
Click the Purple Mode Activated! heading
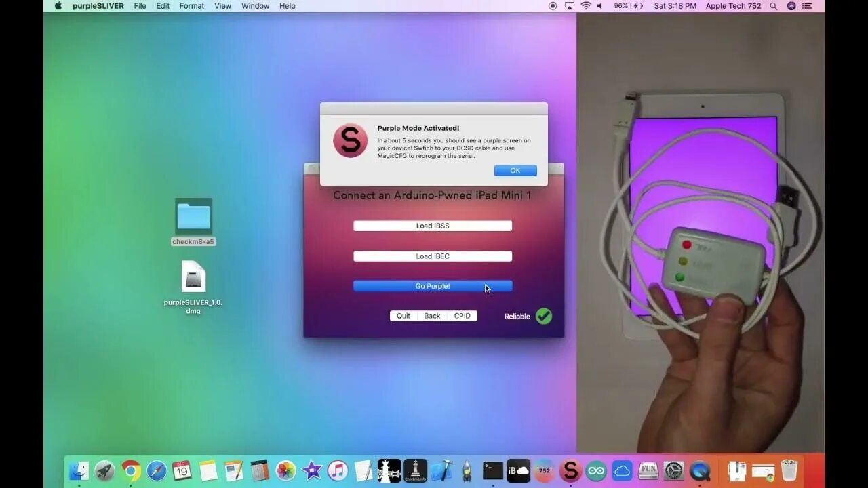(x=418, y=128)
